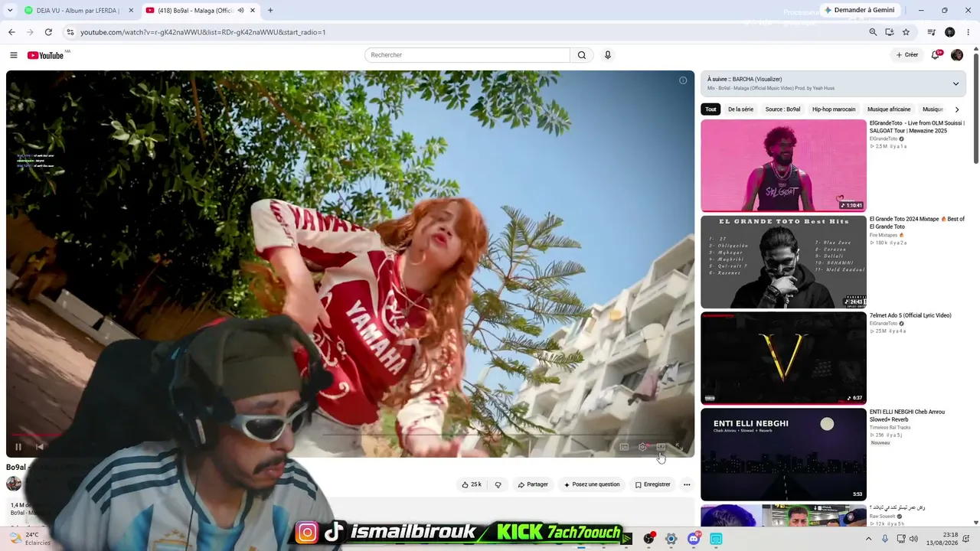Click Demander à Gemini button

(859, 11)
